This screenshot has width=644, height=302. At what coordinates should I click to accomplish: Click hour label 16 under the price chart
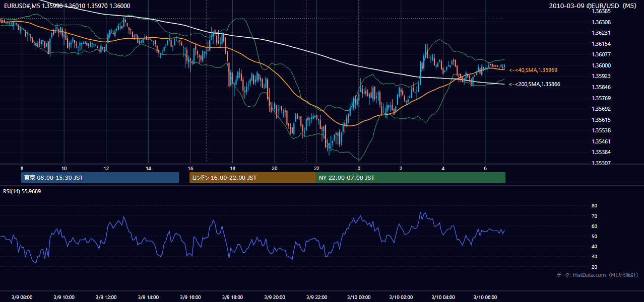point(190,168)
